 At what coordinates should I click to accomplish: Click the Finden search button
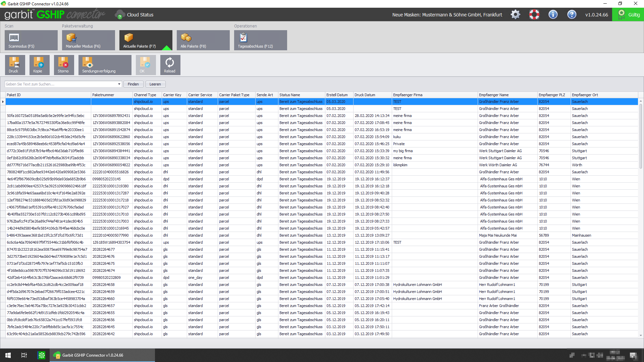133,84
